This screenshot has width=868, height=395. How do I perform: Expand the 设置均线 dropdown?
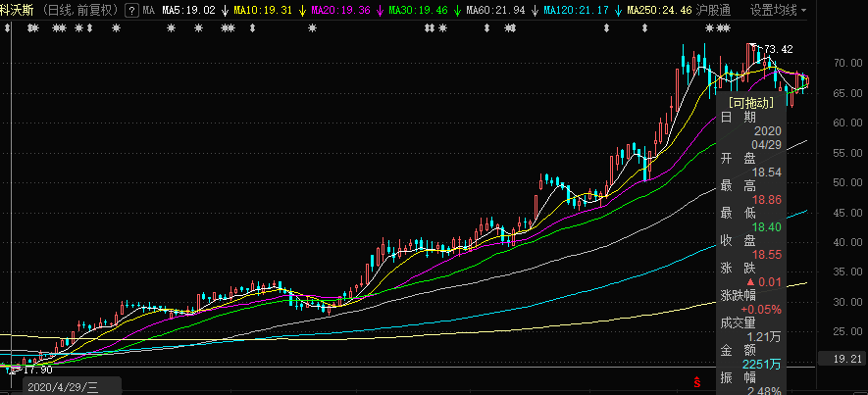pyautogui.click(x=779, y=10)
